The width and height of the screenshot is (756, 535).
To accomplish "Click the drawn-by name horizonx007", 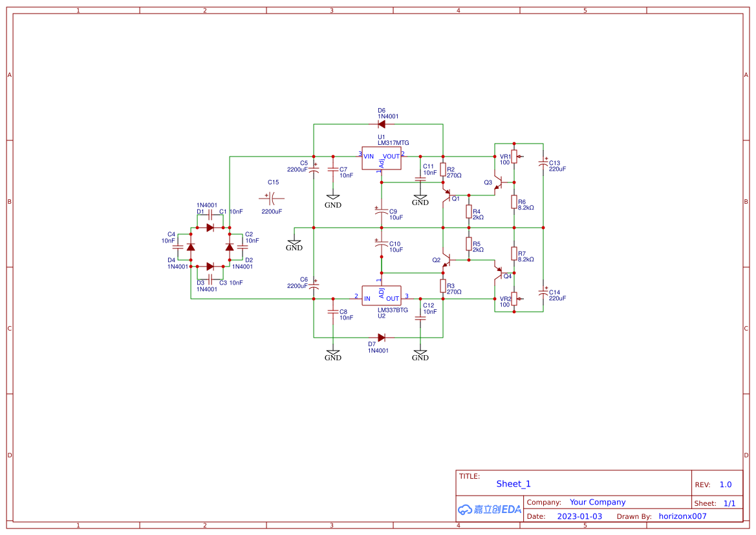I will click(683, 516).
